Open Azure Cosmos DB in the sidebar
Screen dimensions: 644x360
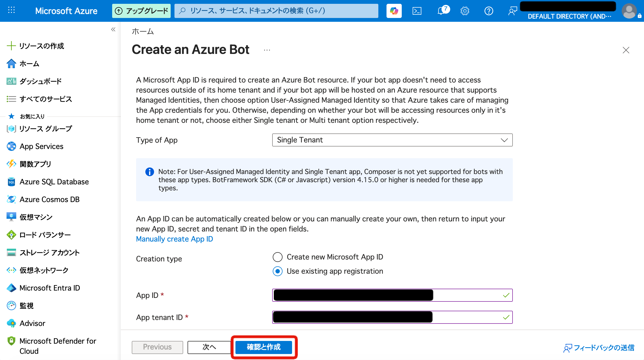[50, 199]
